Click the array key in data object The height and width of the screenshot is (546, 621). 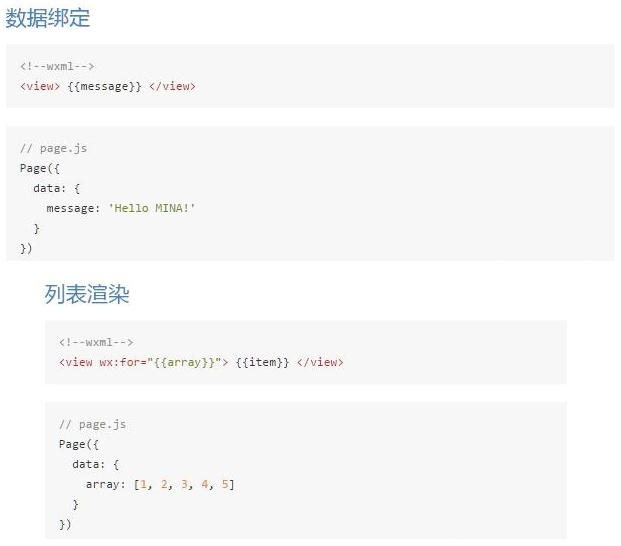click(105, 484)
